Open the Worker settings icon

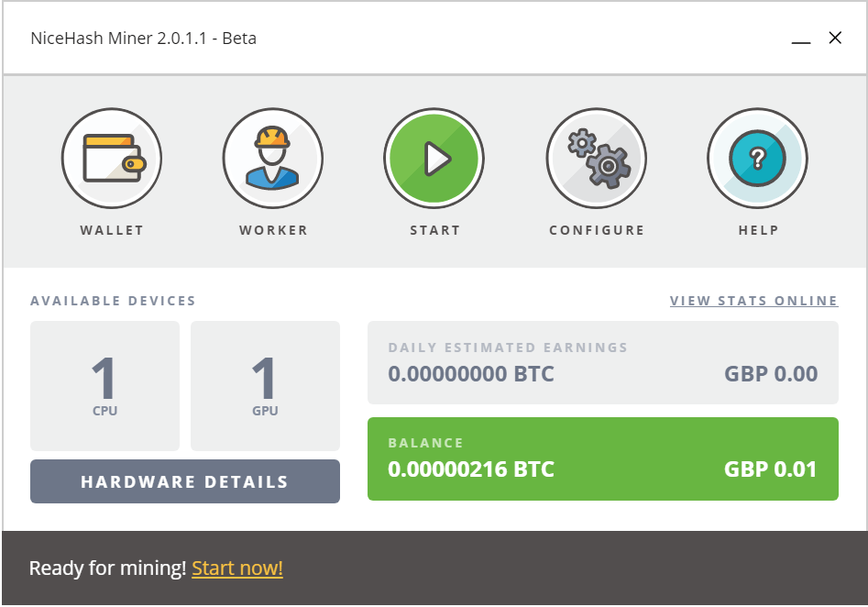273,159
